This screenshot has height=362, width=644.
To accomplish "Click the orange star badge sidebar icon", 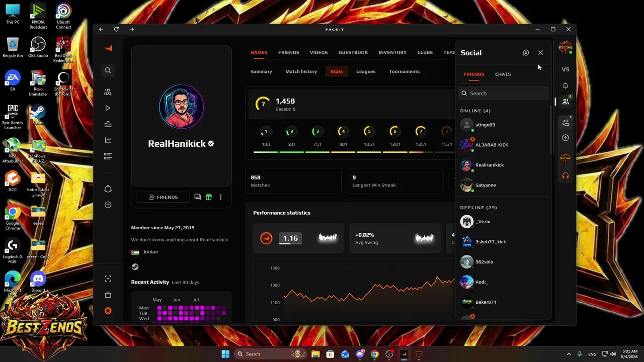I will click(x=108, y=311).
